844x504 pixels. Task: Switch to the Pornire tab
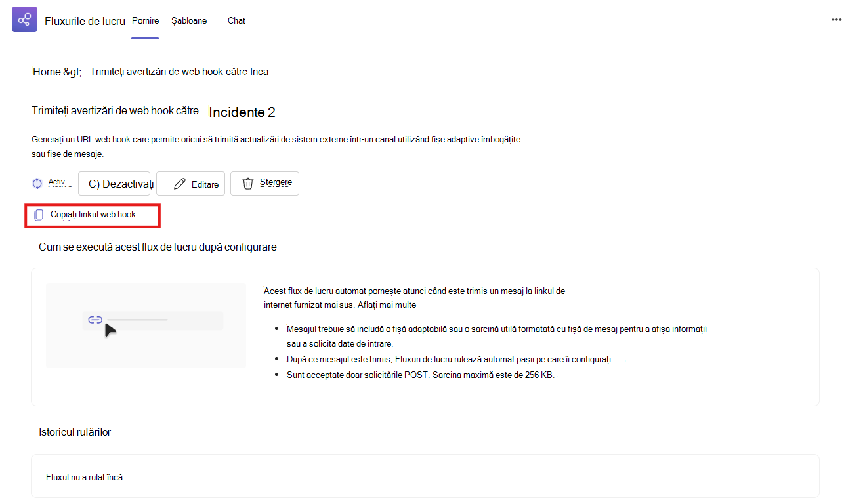[x=145, y=20]
